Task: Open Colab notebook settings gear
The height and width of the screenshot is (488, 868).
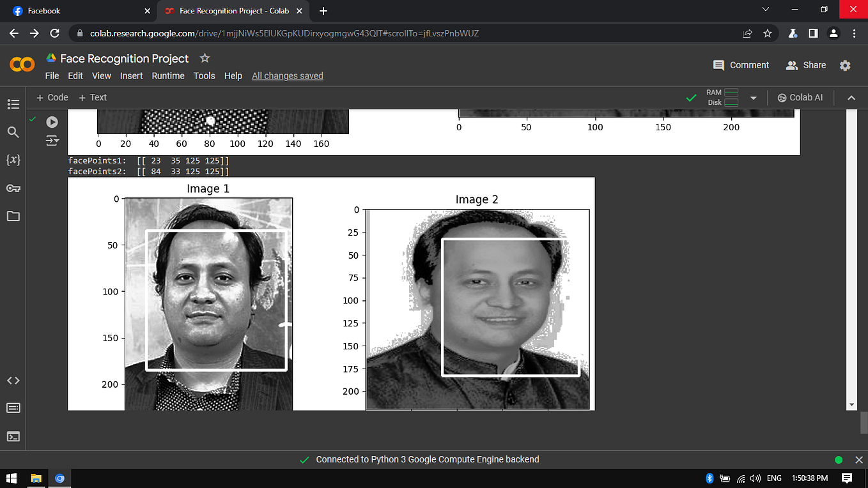Action: pos(844,65)
